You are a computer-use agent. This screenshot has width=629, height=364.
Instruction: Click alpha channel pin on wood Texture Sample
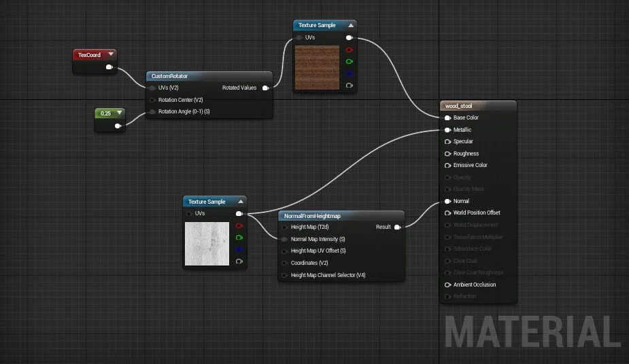click(350, 86)
